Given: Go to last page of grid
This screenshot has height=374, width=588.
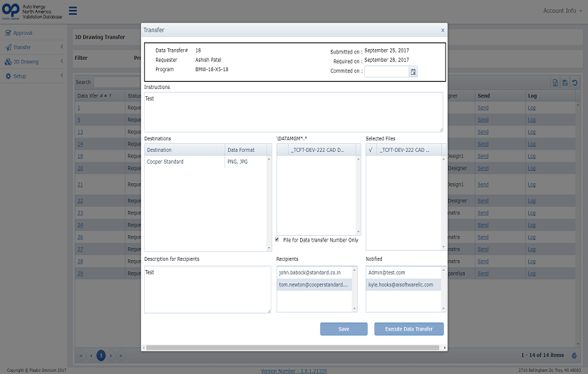Looking at the screenshot, I should pyautogui.click(x=120, y=355).
